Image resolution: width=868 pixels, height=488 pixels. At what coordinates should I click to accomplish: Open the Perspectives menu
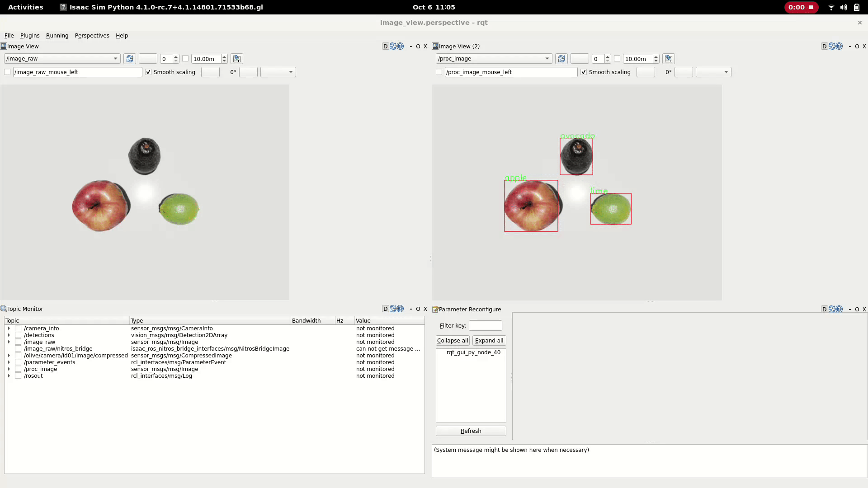[92, 35]
